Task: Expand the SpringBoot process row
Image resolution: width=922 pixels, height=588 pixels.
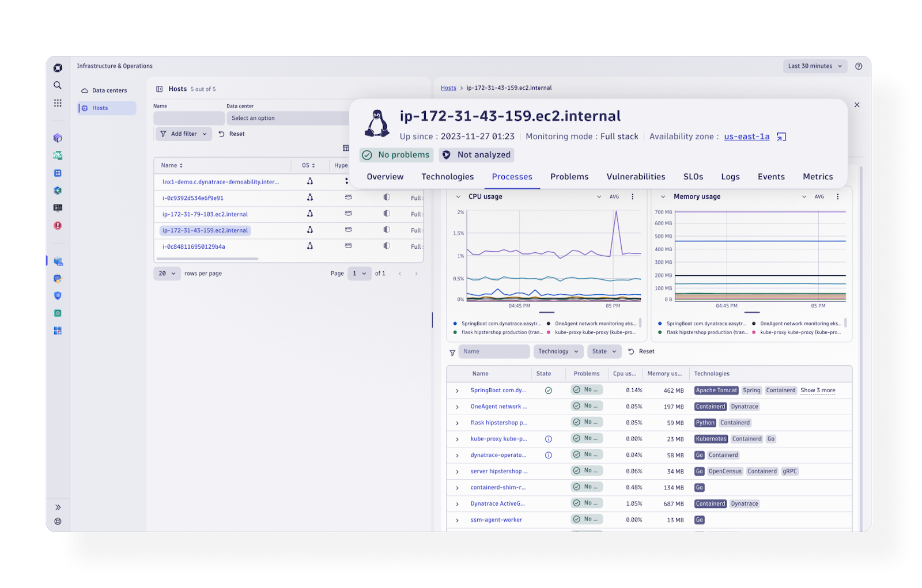Action: point(458,391)
